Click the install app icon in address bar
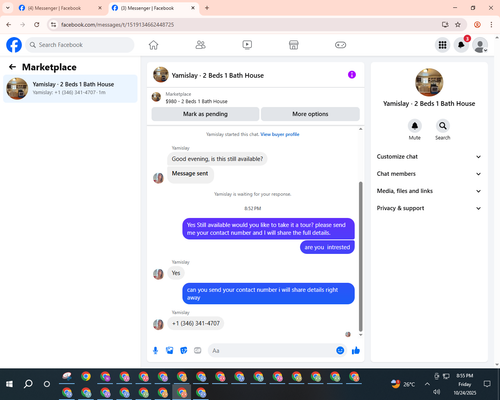Screen dimensions: 500x400 [x=445, y=24]
